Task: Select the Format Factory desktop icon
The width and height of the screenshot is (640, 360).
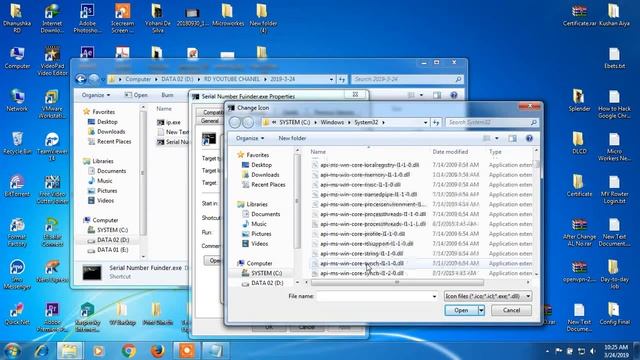Action: [x=17, y=232]
